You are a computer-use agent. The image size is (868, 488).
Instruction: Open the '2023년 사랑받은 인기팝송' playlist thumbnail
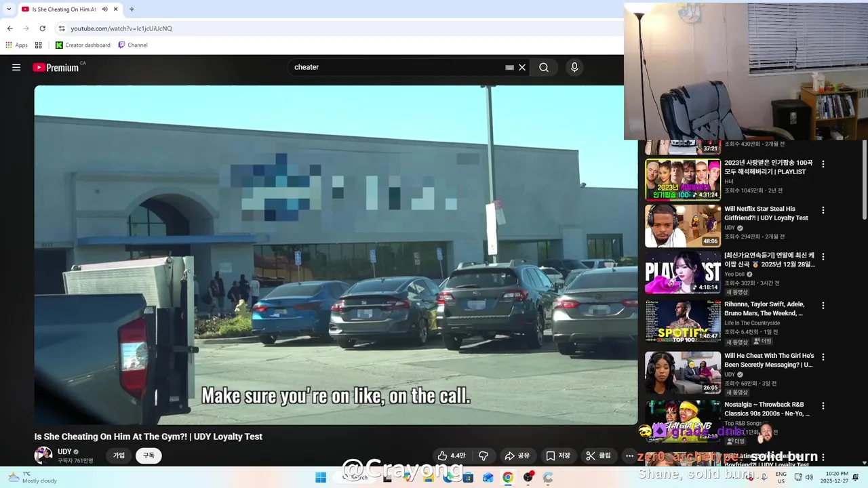[x=683, y=180]
